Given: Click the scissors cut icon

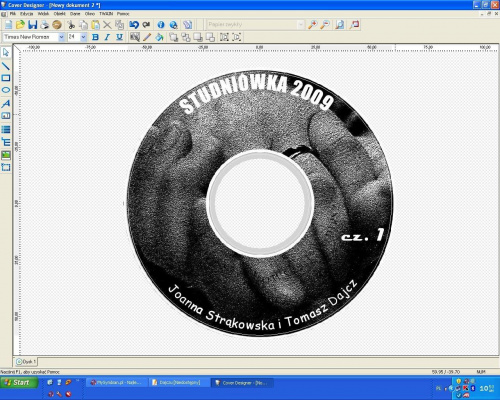Looking at the screenshot, I should (x=71, y=25).
